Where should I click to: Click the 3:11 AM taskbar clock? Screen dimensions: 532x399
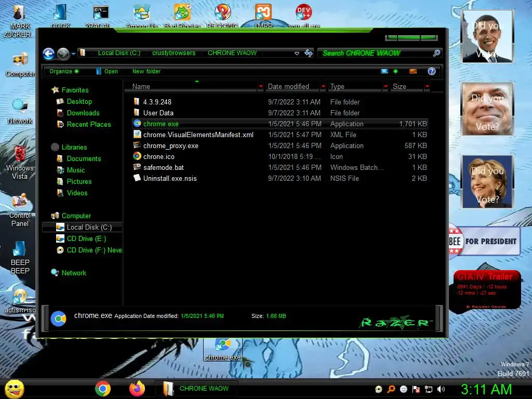click(x=486, y=389)
